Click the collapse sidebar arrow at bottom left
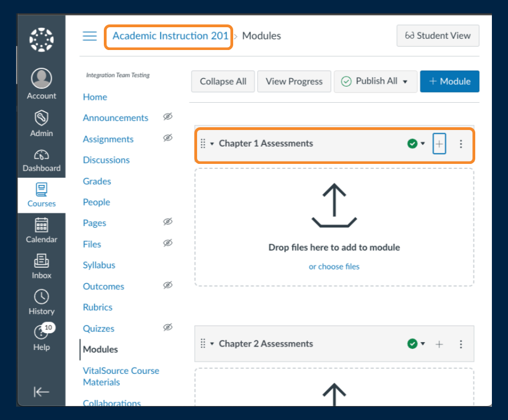The width and height of the screenshot is (508, 420). click(x=41, y=392)
